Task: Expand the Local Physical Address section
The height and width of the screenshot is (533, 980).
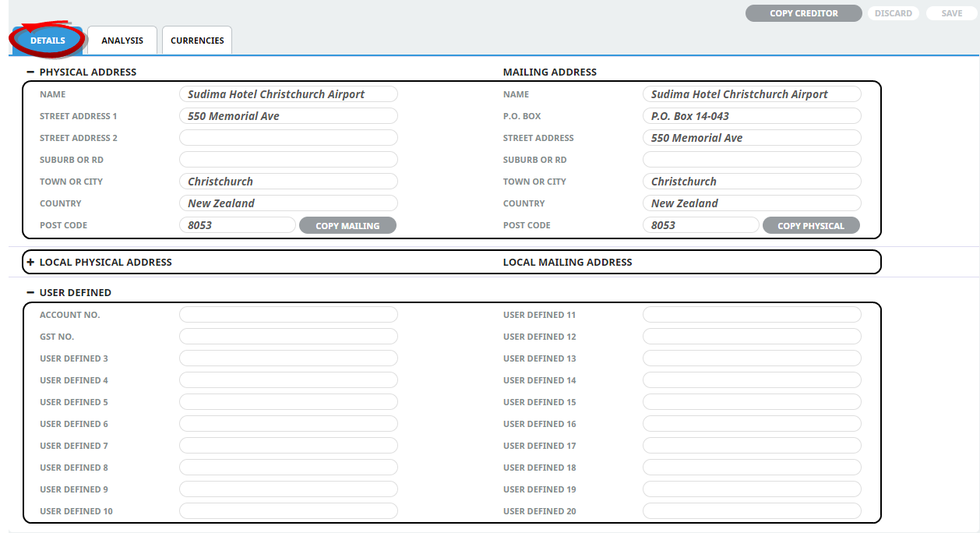Action: click(x=30, y=263)
